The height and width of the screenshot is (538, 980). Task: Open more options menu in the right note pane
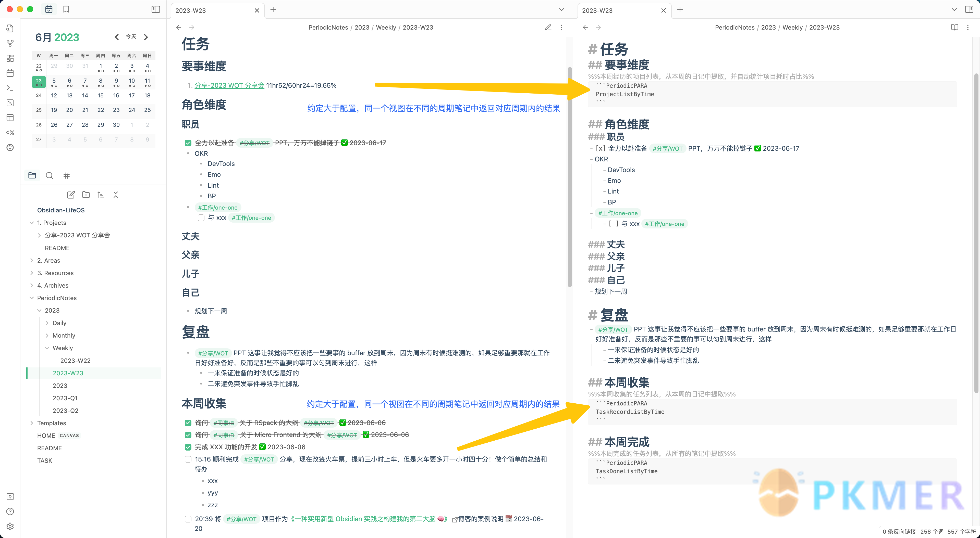click(x=968, y=27)
